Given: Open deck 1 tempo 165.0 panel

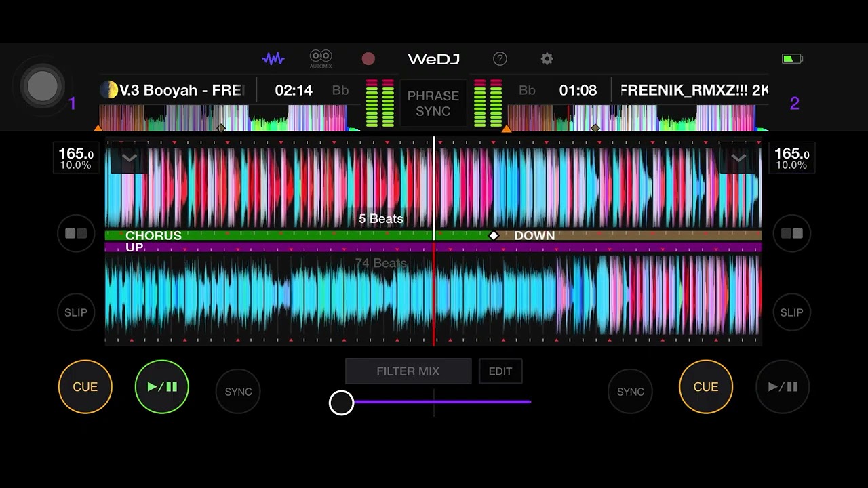Looking at the screenshot, I should pyautogui.click(x=76, y=159).
